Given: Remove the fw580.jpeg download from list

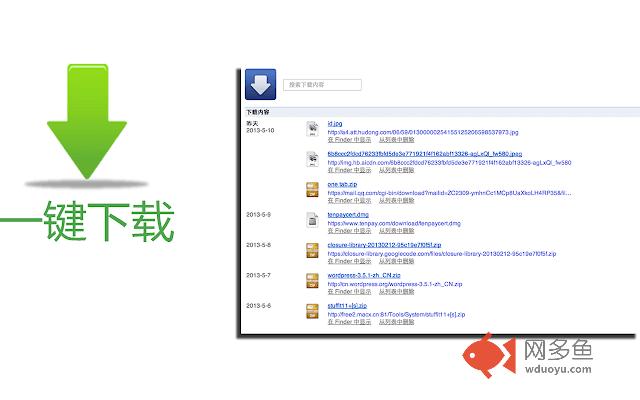Looking at the screenshot, I should click(x=397, y=170).
